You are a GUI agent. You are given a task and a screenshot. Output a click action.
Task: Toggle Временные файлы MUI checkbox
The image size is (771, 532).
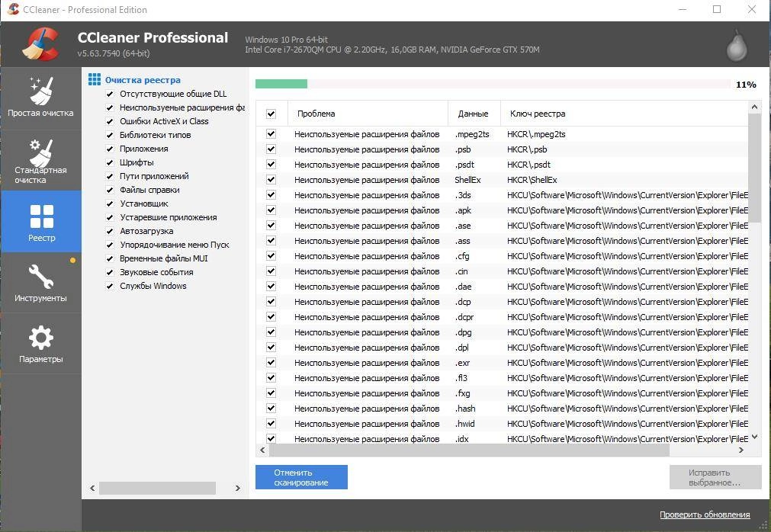click(x=110, y=258)
